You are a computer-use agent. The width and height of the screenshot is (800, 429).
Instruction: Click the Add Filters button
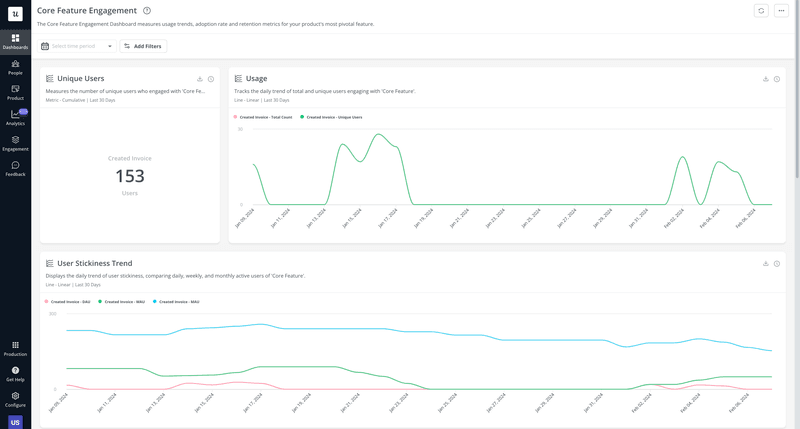(142, 46)
